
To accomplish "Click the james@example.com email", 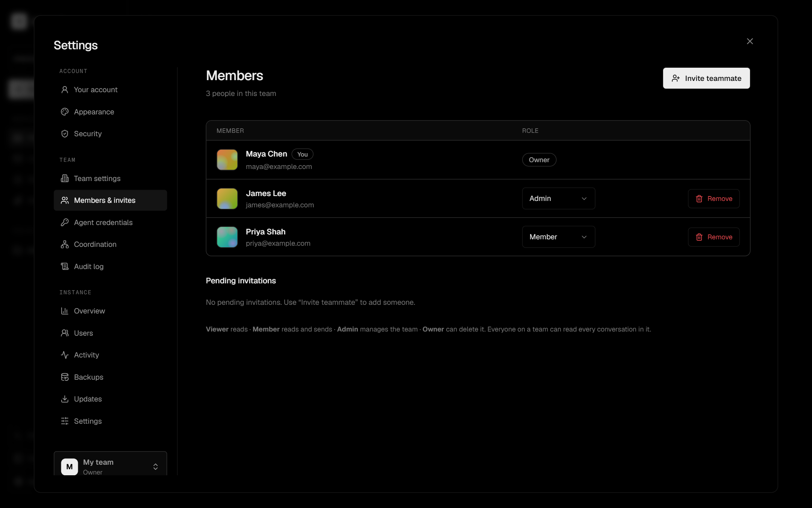I will point(280,205).
